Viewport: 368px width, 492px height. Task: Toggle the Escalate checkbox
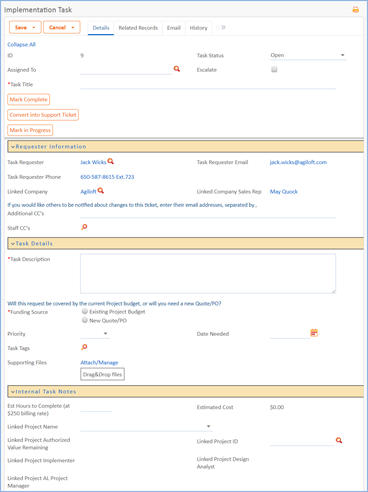tap(274, 69)
